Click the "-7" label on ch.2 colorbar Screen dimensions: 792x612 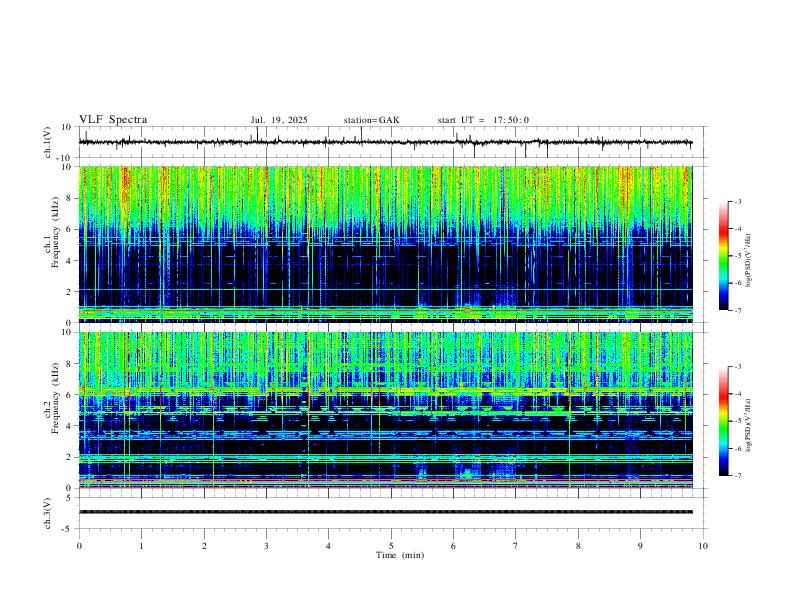tap(737, 476)
